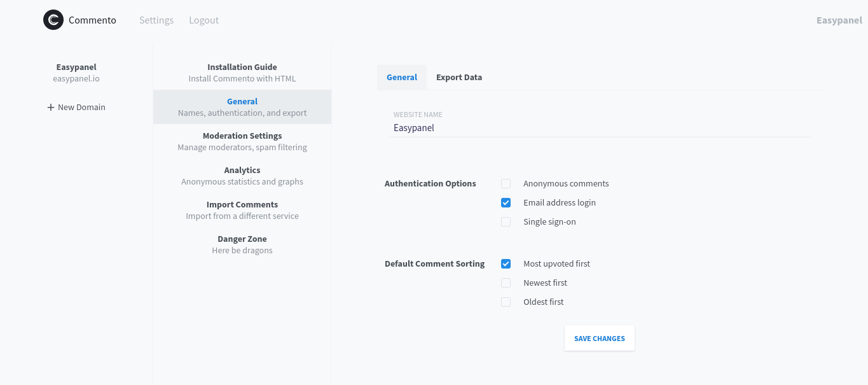Open the Analytics section
The width and height of the screenshot is (868, 385).
[x=242, y=176]
